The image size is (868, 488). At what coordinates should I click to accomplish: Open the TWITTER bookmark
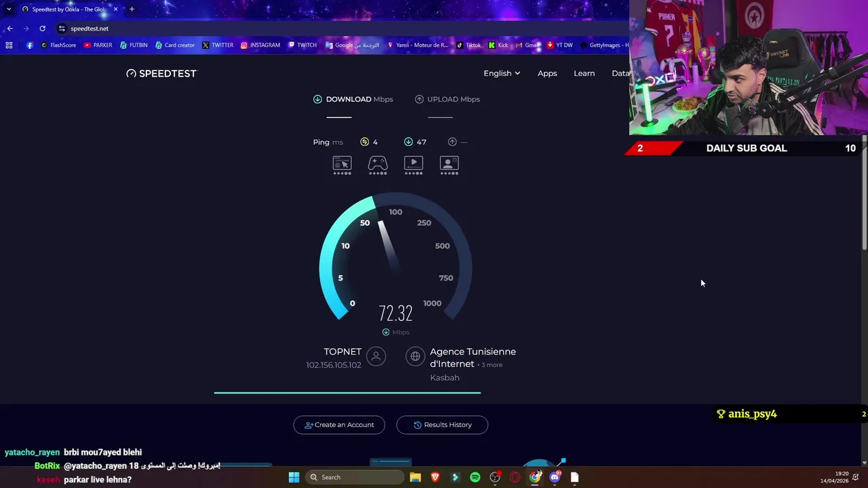[218, 45]
